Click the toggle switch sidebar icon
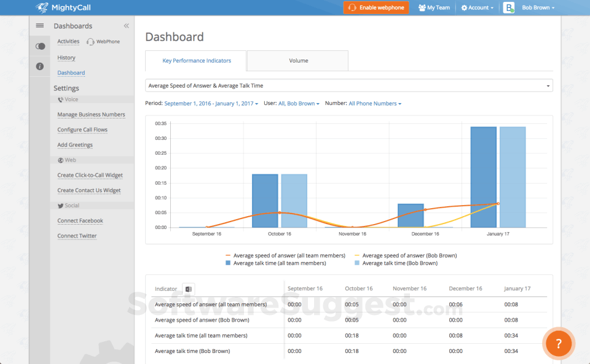The height and width of the screenshot is (364, 590). (x=40, y=46)
